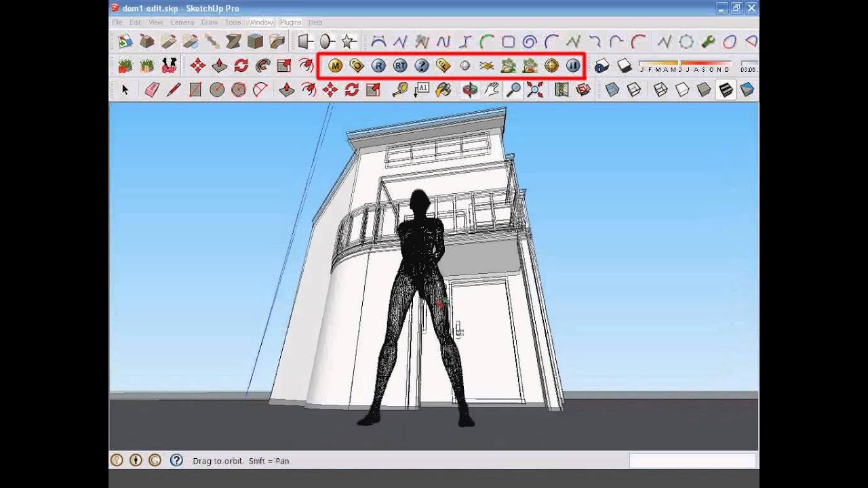
Task: Switch to Shaded face style
Action: (x=704, y=89)
